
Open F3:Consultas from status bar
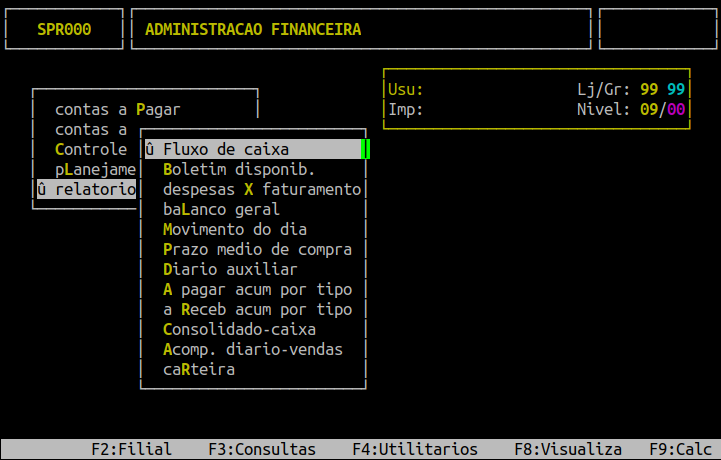[x=262, y=450]
